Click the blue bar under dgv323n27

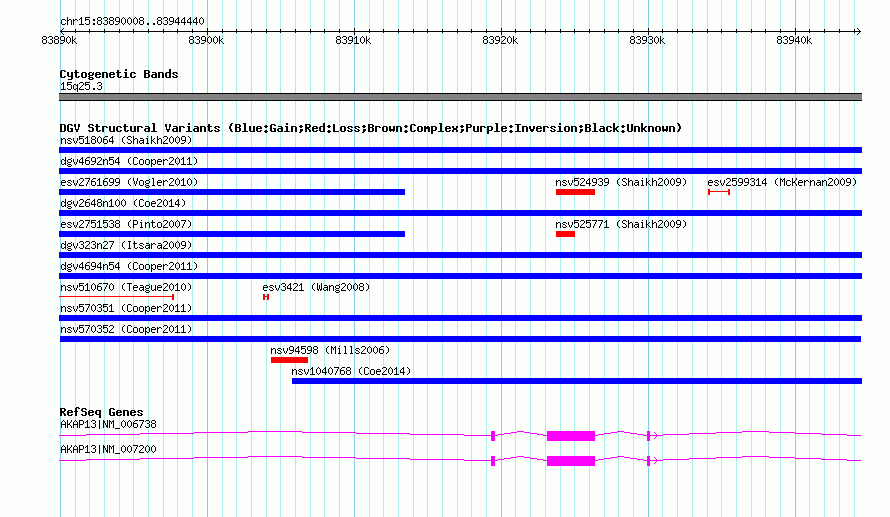click(460, 255)
